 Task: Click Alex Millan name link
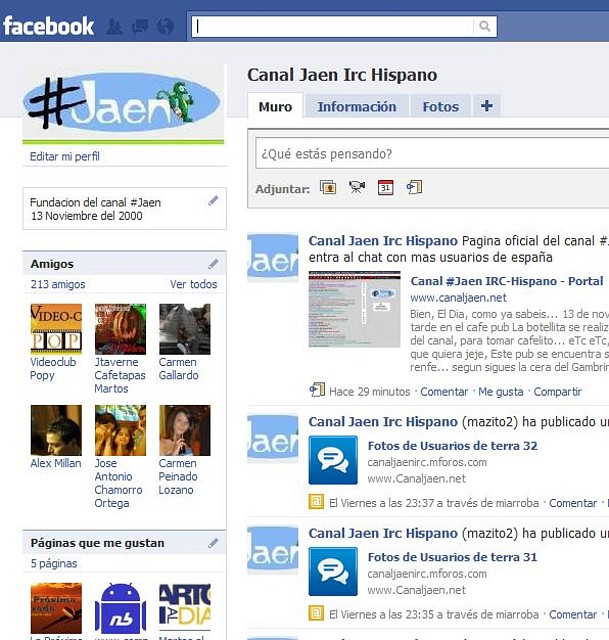(56, 463)
